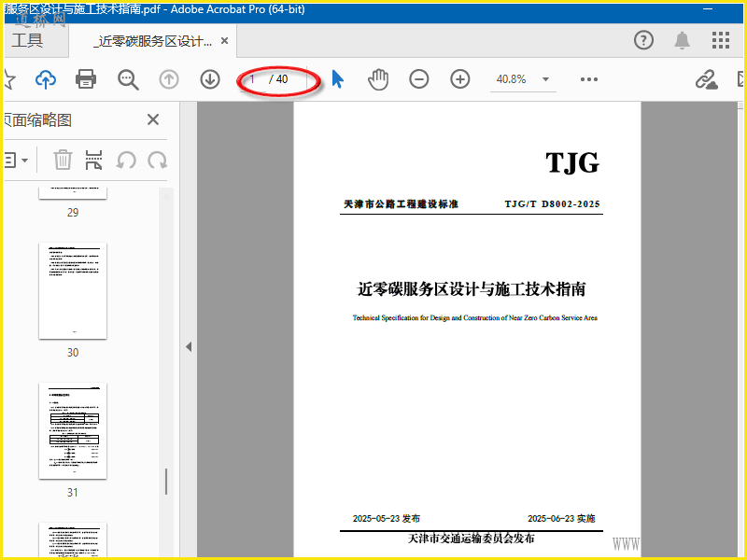Click 天津市交通运输委员会发布 text

(x=472, y=539)
